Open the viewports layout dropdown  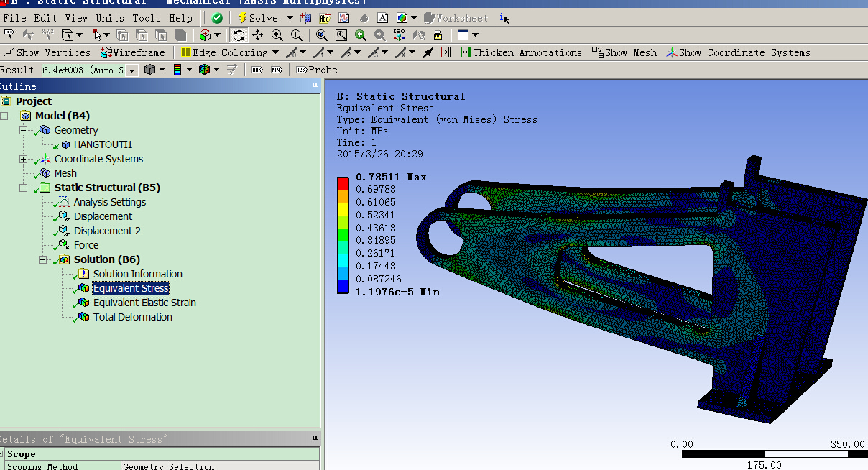[476, 35]
